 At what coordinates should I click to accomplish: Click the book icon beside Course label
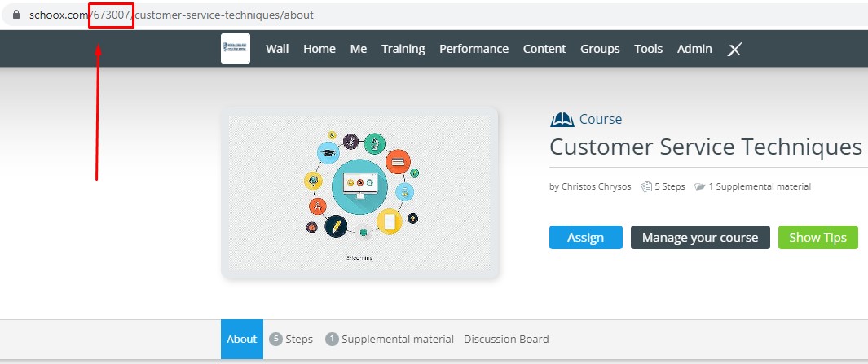[x=562, y=120]
